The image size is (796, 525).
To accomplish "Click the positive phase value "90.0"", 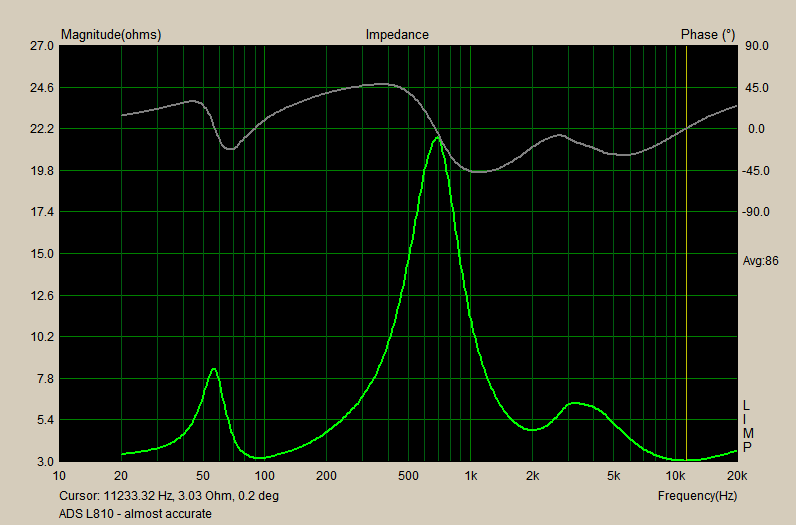I will point(757,46).
